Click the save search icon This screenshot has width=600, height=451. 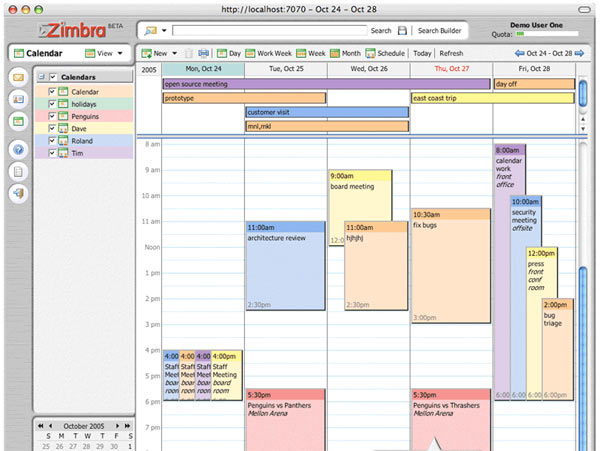[402, 31]
